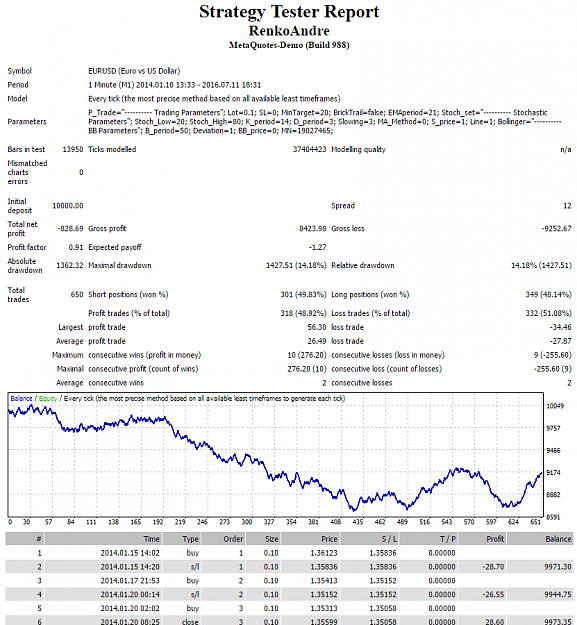Image resolution: width=577 pixels, height=625 pixels.
Task: Click the largest profit trade value "56.30"
Action: (x=317, y=327)
